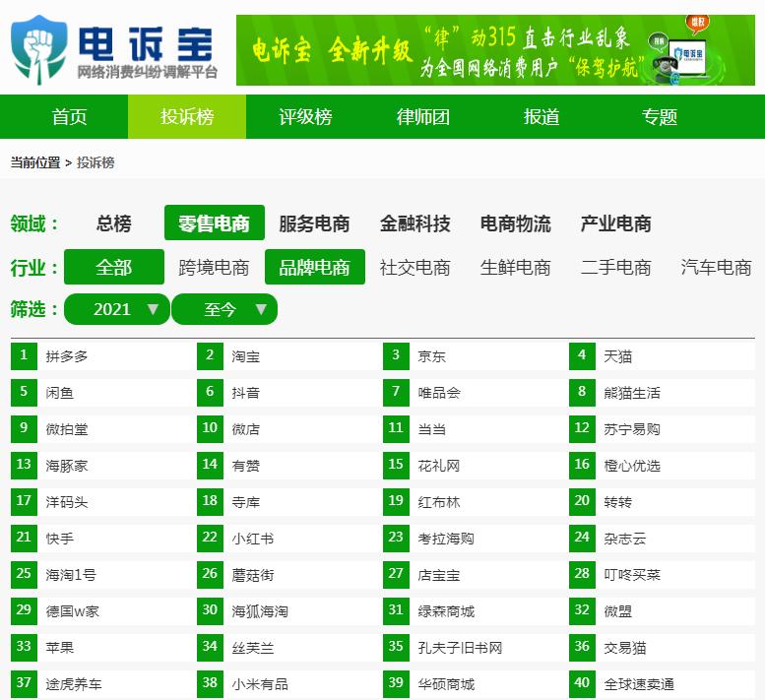Select the 品牌电商 industry button
The height and width of the screenshot is (700, 765).
pos(315,267)
